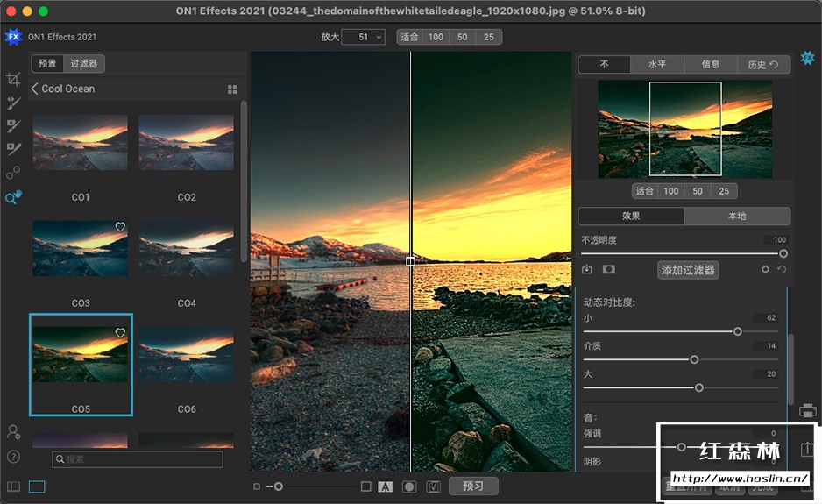
Task: Click the save preset icon under opacity
Action: click(587, 270)
